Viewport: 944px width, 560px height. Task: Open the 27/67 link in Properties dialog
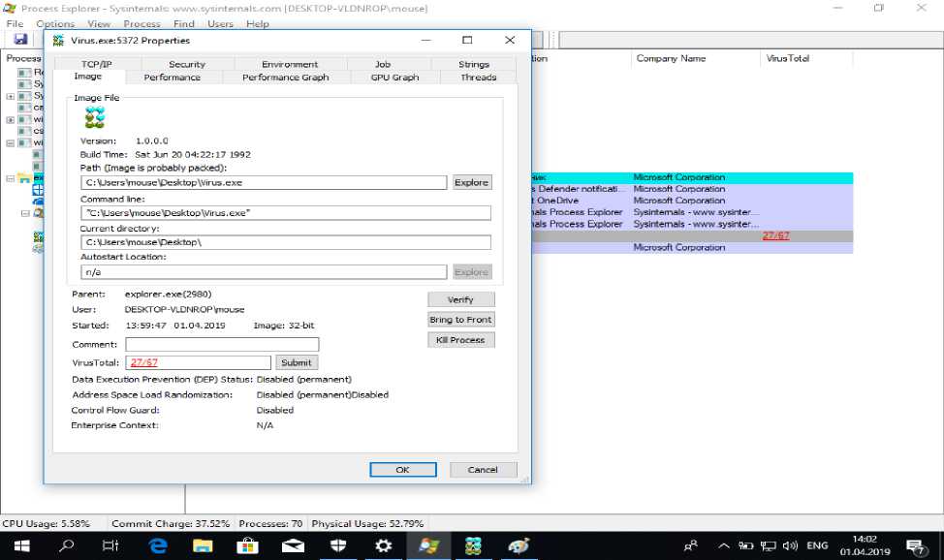144,362
